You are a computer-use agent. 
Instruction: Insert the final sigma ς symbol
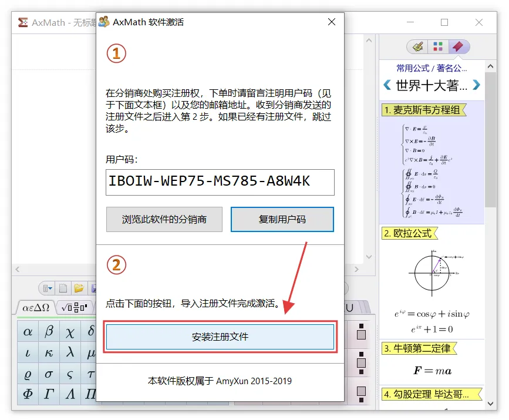[x=70, y=374]
